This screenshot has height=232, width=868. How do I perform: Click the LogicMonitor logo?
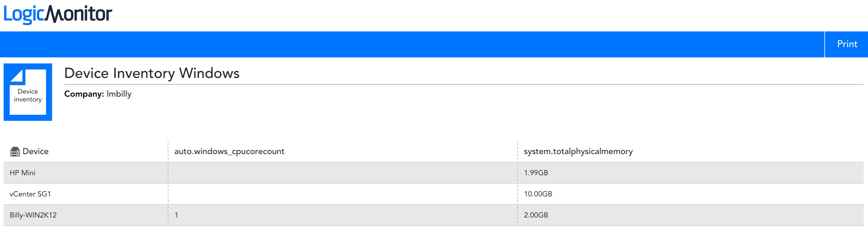tap(58, 14)
